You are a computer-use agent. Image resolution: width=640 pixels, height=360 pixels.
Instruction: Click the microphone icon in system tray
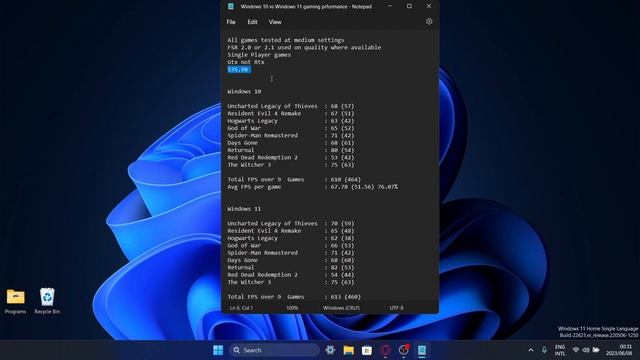[x=544, y=350]
